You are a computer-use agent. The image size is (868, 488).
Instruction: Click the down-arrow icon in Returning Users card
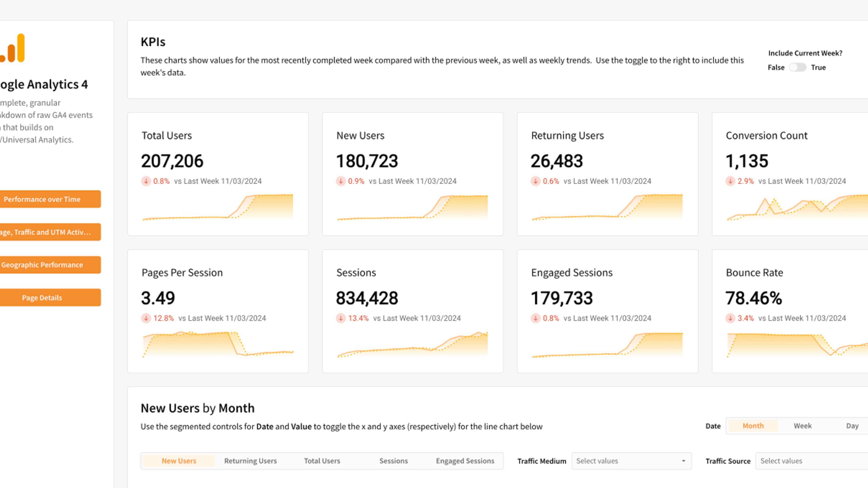(x=535, y=181)
